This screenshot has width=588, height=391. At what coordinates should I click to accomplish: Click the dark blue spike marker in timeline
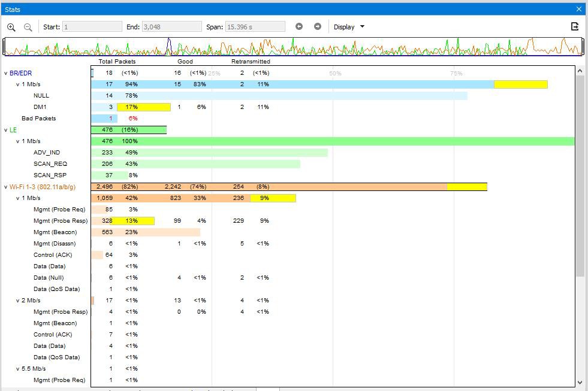[x=169, y=46]
